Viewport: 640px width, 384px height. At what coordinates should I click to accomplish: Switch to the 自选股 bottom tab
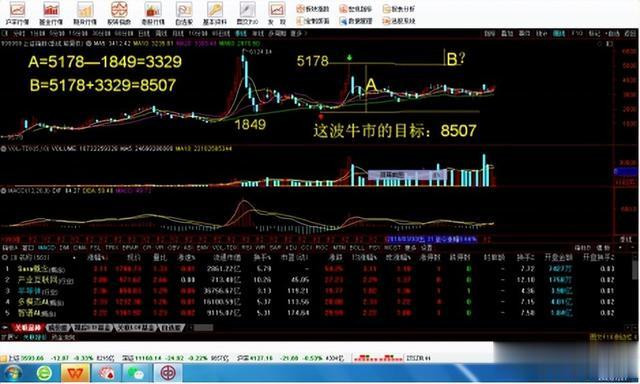[171, 328]
